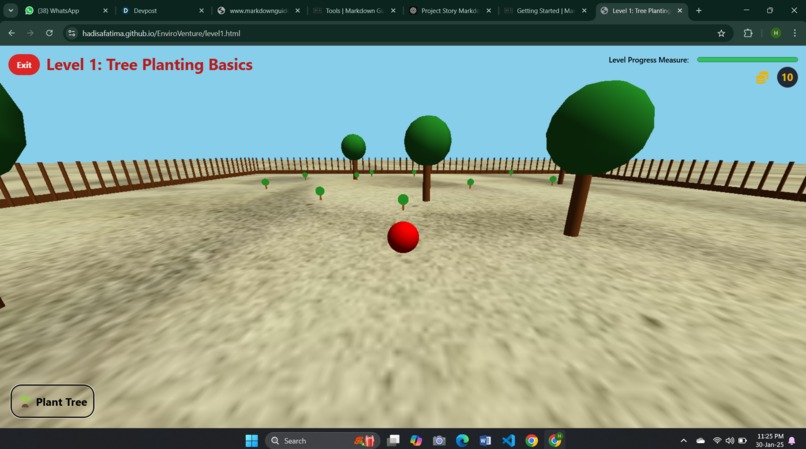Open the Windows Start menu

[251, 440]
